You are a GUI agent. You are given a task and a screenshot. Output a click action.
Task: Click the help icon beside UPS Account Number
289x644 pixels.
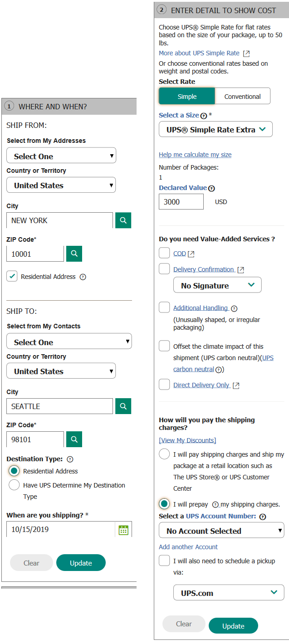point(261,517)
